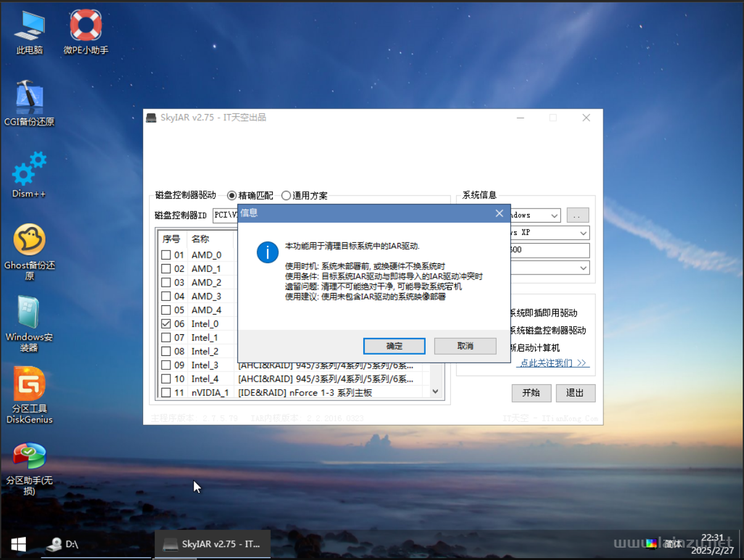Check the 10 Intel_4 checkbox
This screenshot has height=560, width=744.
click(166, 379)
